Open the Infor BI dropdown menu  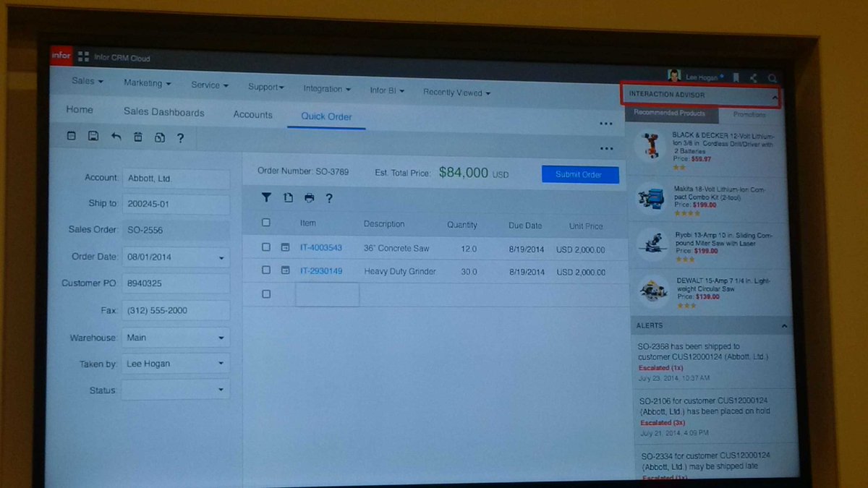[387, 91]
